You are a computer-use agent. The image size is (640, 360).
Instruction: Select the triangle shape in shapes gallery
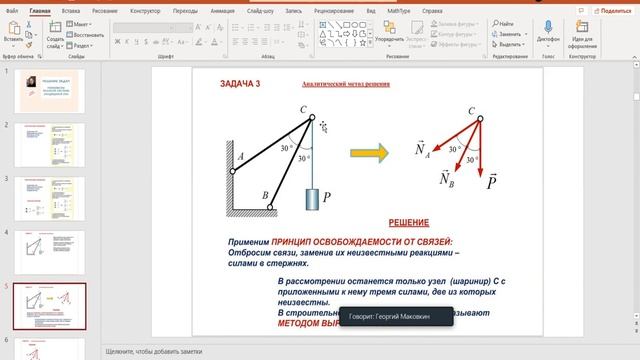[x=323, y=34]
